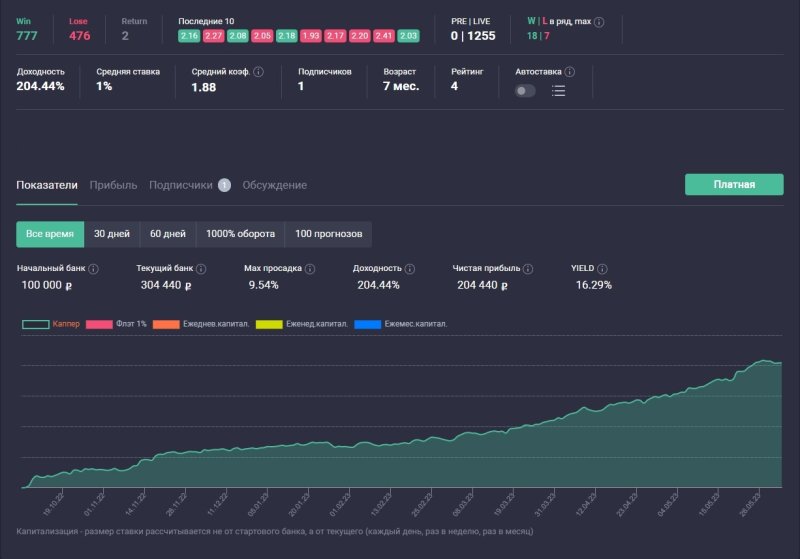Screen dimensions: 800x559
Task: Click info icon next to Средний коэф.
Action: coord(259,72)
